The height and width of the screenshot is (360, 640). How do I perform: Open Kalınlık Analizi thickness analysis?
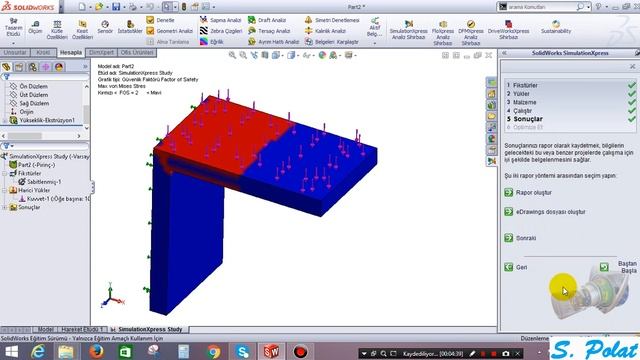(x=325, y=31)
